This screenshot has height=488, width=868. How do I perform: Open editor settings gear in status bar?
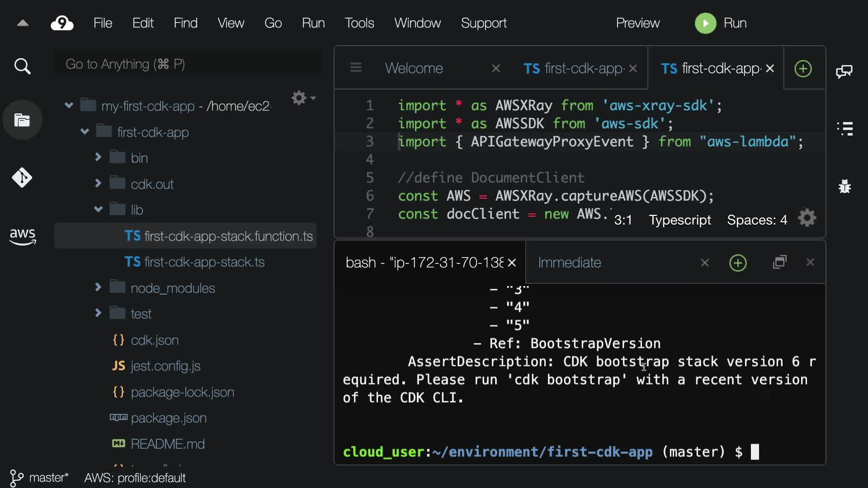tap(807, 219)
